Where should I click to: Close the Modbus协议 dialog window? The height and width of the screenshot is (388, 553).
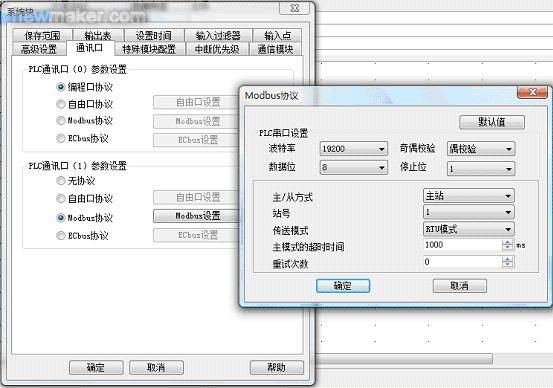click(532, 92)
